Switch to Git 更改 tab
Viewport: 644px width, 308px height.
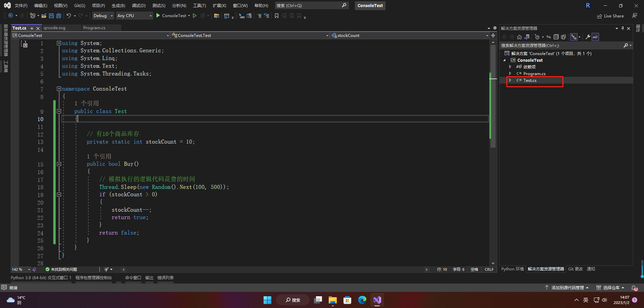coord(576,269)
